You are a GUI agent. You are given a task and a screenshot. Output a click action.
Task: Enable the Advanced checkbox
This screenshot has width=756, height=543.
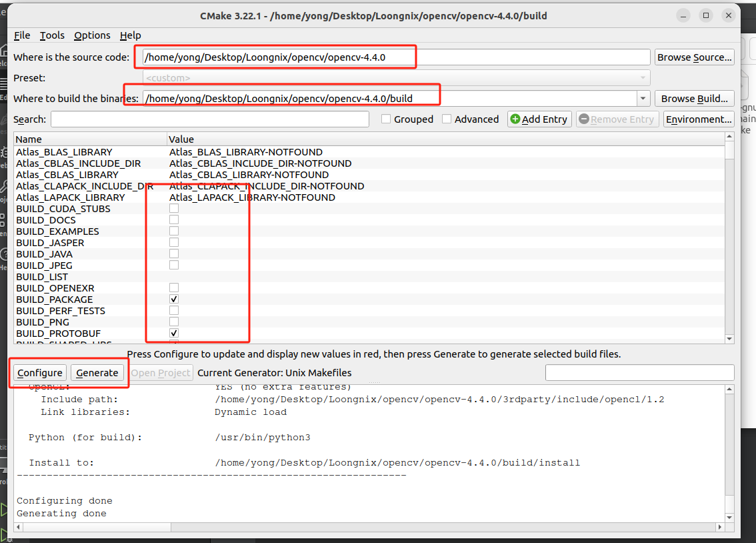447,119
